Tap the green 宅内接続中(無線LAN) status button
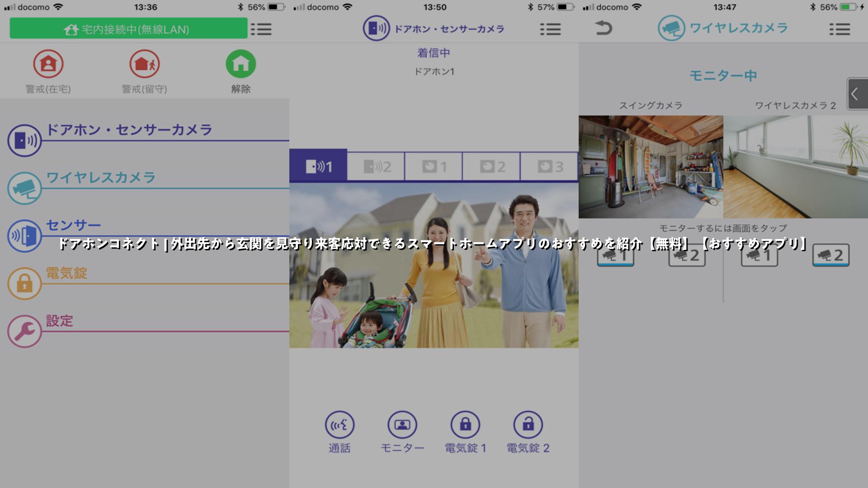Viewport: 868px width, 488px height. tap(128, 28)
